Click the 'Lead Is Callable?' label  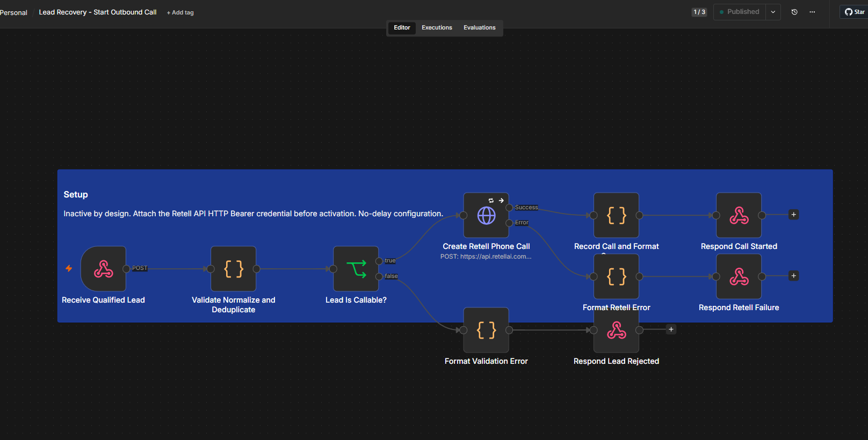(x=356, y=300)
